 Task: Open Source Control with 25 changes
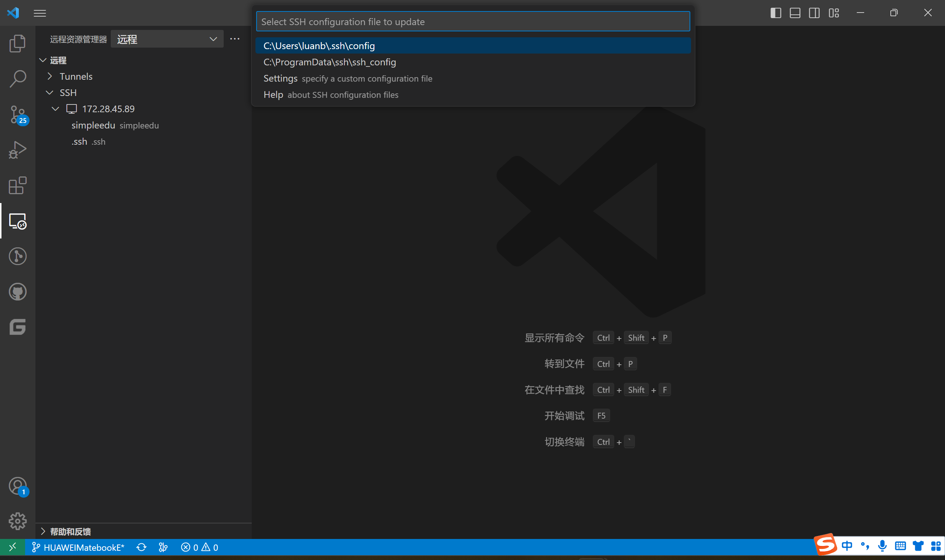click(17, 114)
